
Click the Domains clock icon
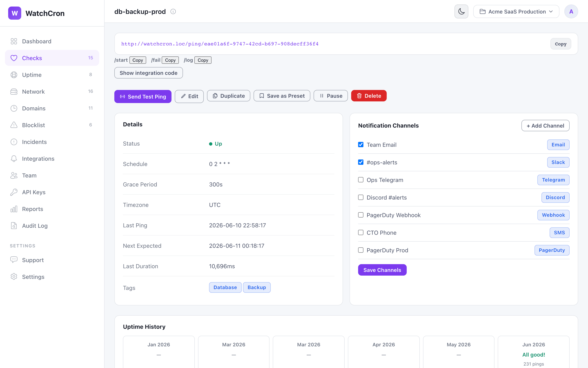[x=14, y=108]
